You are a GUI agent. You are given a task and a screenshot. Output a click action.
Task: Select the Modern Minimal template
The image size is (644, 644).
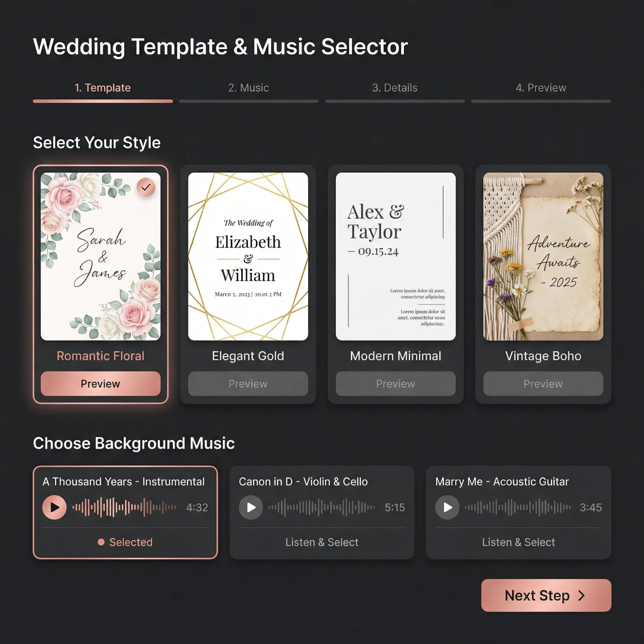(x=395, y=257)
